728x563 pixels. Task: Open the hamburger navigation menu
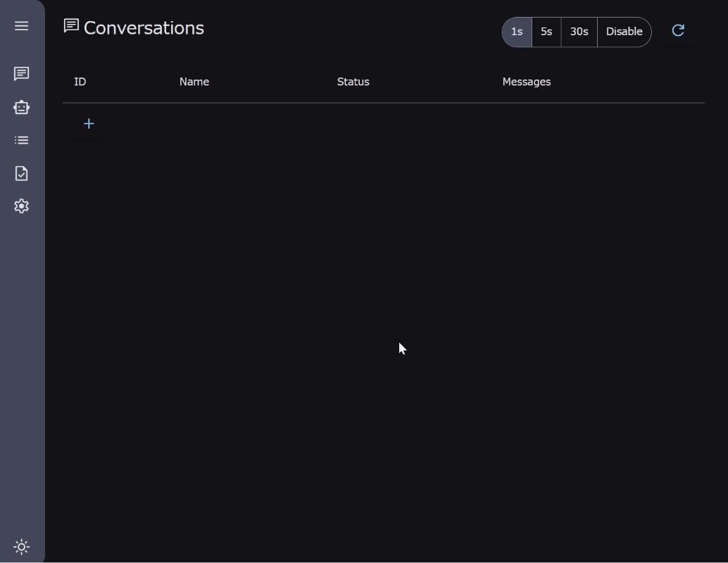(21, 26)
